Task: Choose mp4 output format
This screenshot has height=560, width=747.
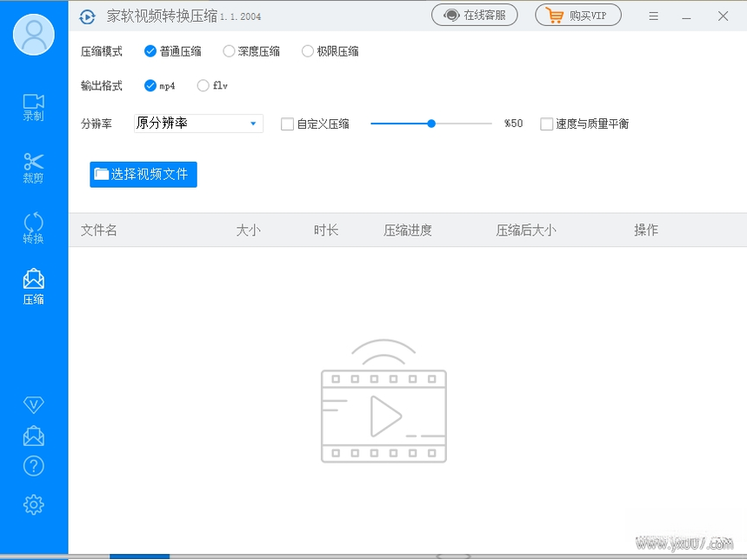Action: (160, 86)
